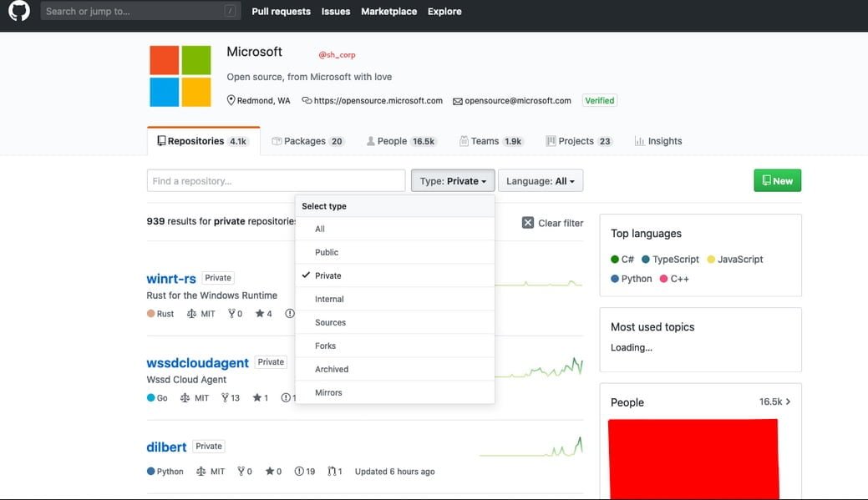Select Public repository type
Screen dimensions: 868x500
[x=394, y=252]
